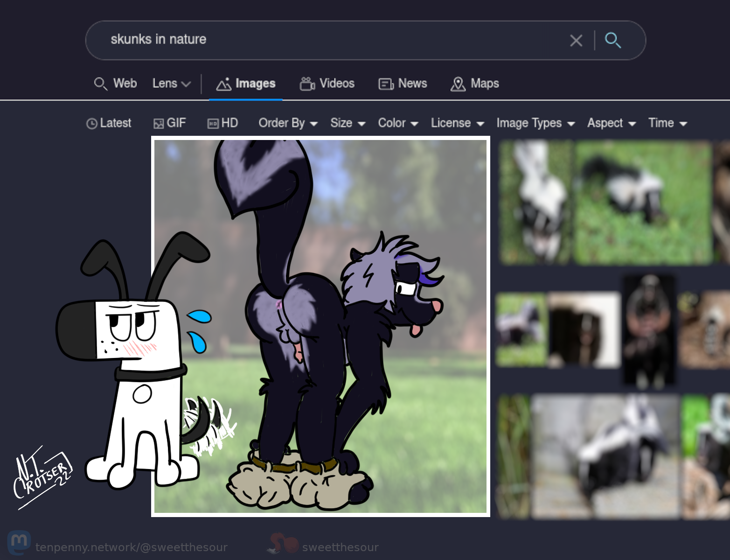Click the Videos camera icon

307,84
